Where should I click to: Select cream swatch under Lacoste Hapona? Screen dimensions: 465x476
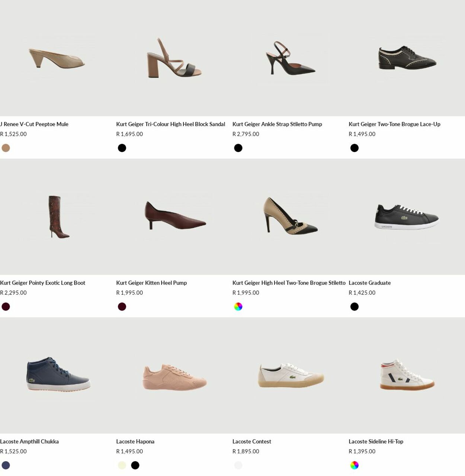tap(122, 465)
